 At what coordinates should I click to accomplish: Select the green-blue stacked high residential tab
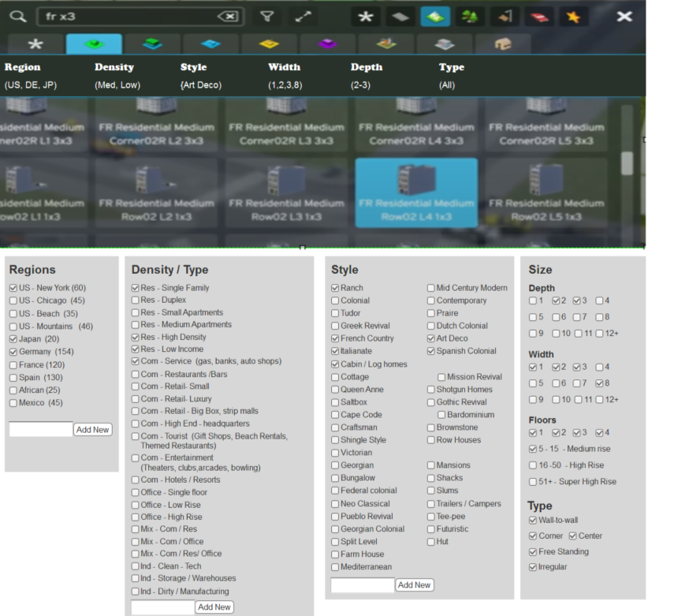(x=152, y=43)
